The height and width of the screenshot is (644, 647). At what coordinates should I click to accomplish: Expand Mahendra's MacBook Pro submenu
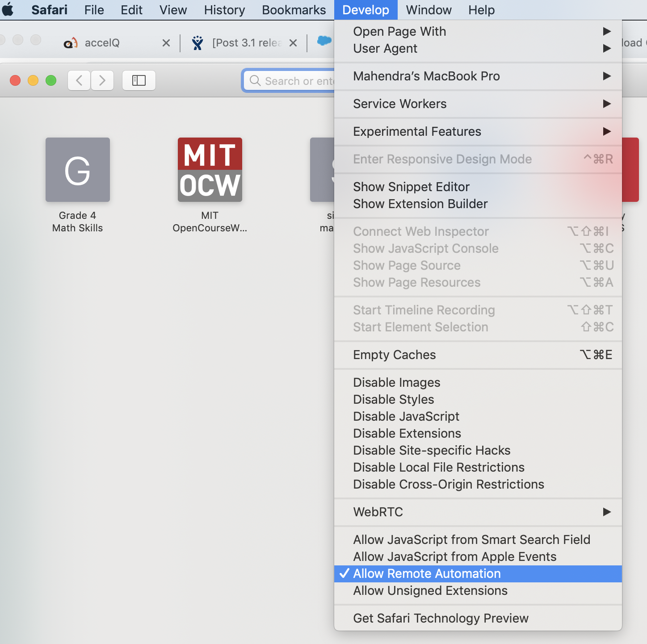tap(478, 76)
